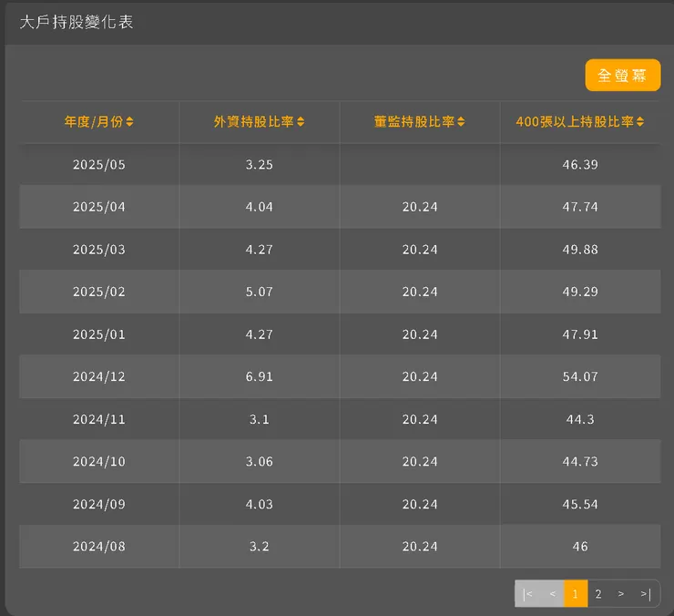Click the 400張以上持股比率 header text
The image size is (674, 616).
pos(575,122)
